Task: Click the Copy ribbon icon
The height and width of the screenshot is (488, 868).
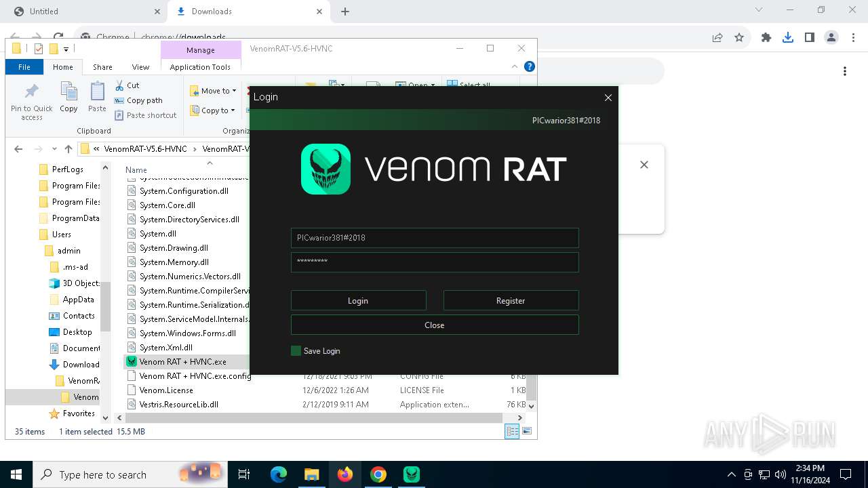Action: [x=68, y=97]
